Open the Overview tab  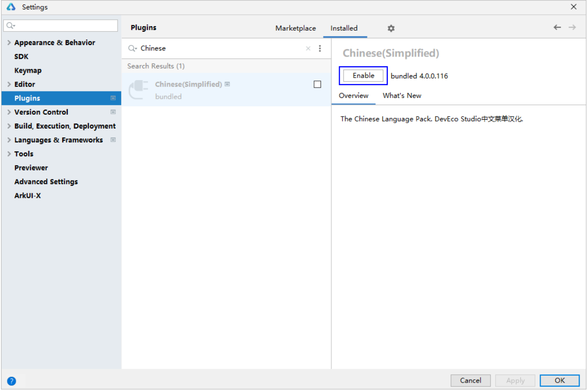click(353, 95)
